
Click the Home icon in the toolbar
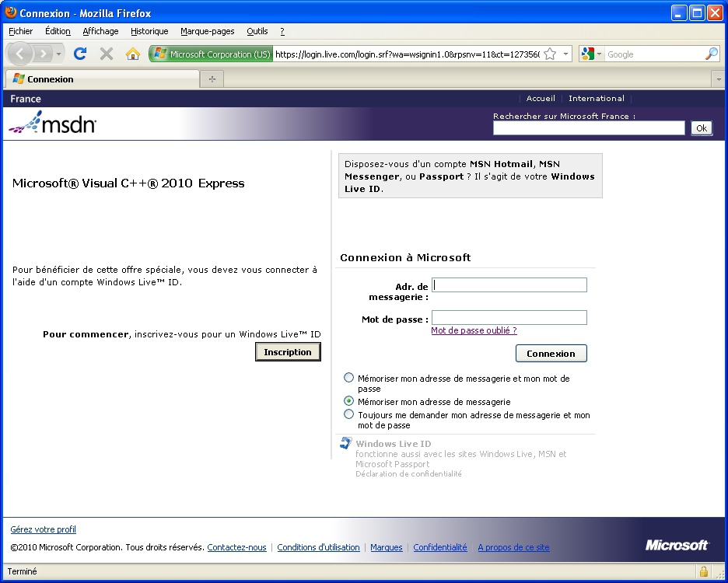pyautogui.click(x=133, y=54)
